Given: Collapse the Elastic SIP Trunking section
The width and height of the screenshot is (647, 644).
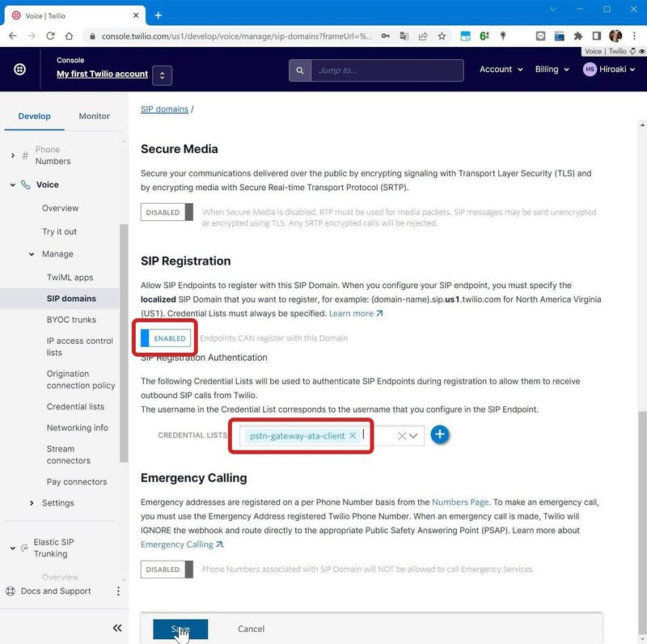Looking at the screenshot, I should [13, 549].
